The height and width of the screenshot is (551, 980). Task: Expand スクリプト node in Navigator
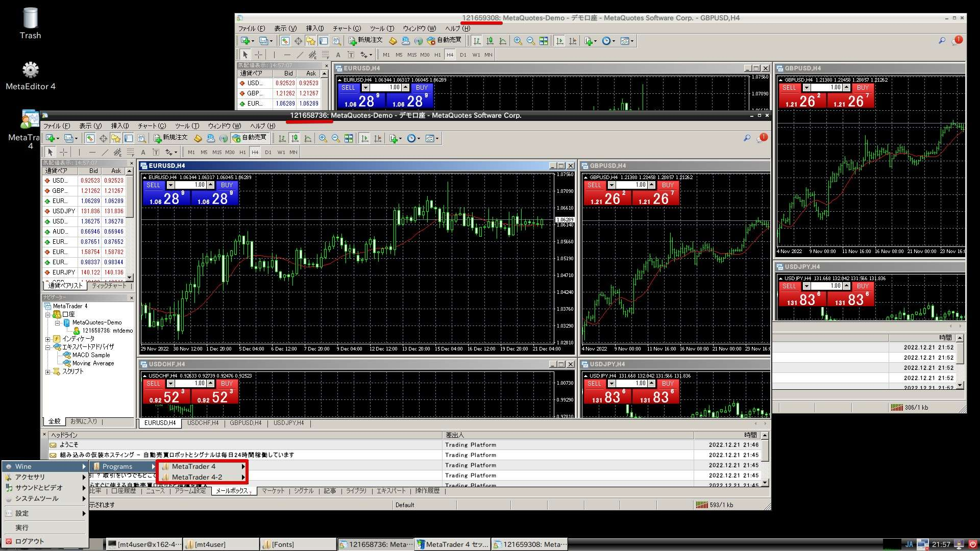pos(48,371)
